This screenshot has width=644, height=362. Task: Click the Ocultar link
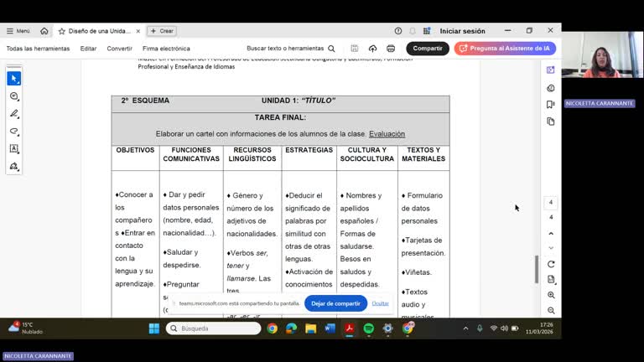(x=381, y=303)
